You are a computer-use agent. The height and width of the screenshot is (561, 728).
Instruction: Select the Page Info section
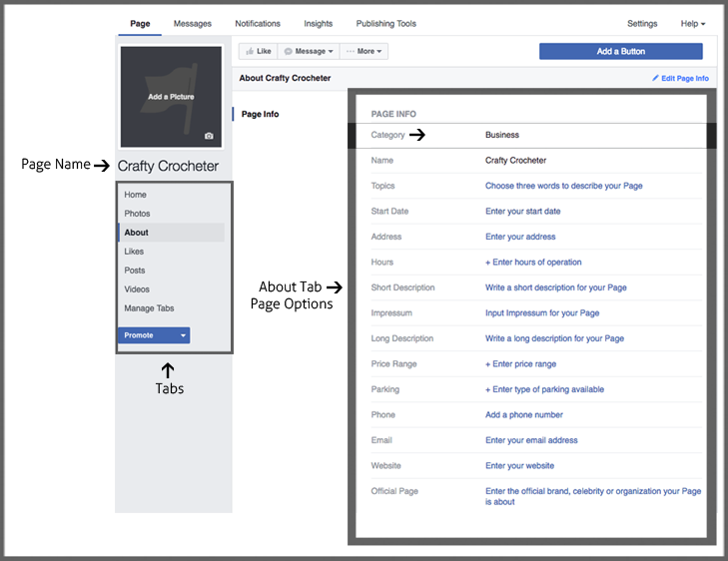(260, 114)
